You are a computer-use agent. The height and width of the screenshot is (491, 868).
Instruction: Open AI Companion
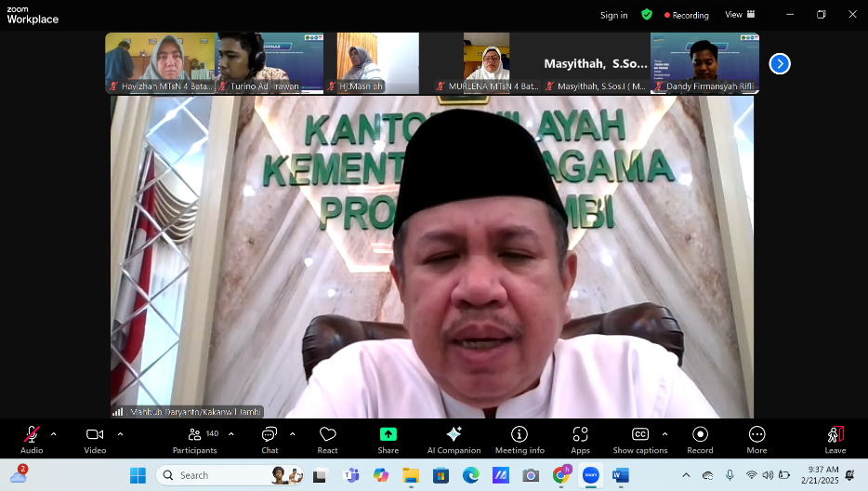pos(454,440)
